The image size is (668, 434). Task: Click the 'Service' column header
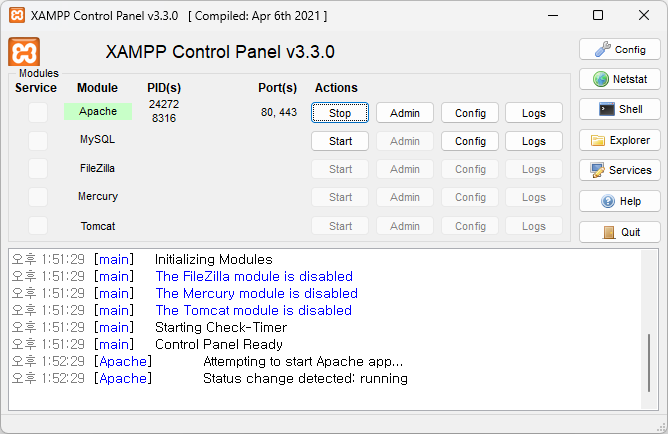pos(36,88)
